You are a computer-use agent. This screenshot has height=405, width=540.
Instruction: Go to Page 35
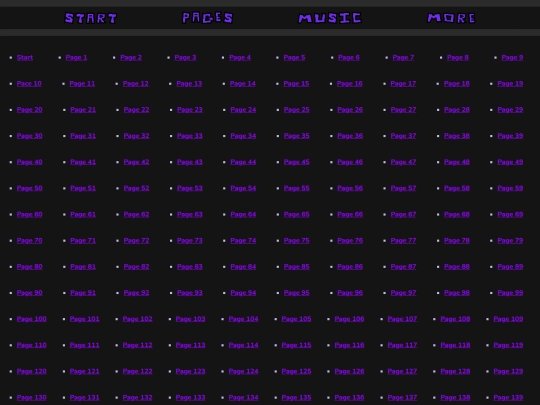click(x=297, y=136)
